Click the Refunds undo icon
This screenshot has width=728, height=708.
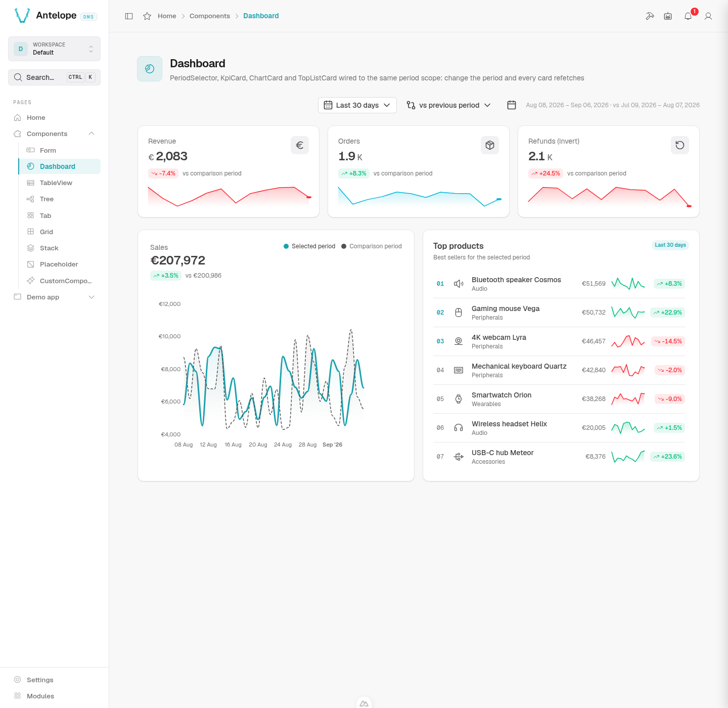680,145
